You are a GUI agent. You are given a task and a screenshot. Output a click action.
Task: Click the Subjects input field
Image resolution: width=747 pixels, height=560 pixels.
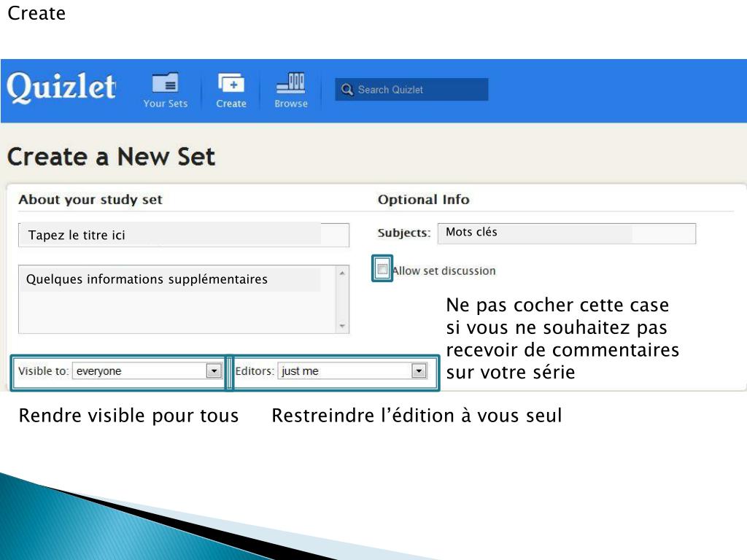(x=566, y=233)
